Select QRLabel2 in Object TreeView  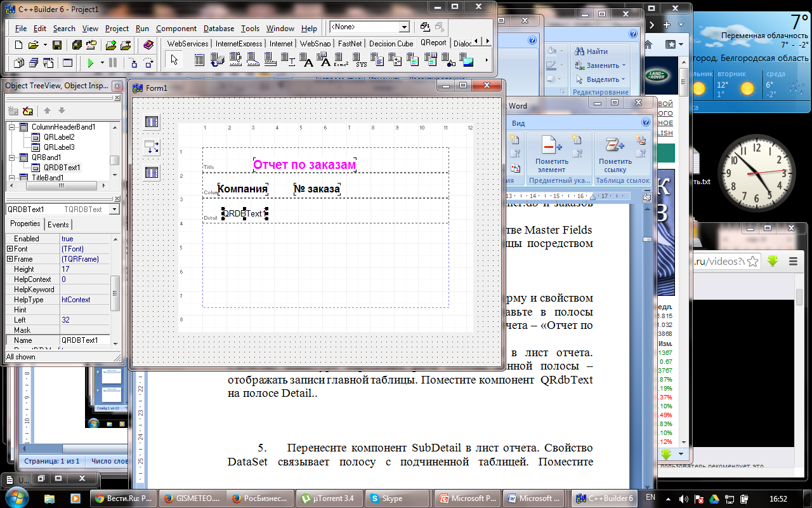[x=59, y=137]
